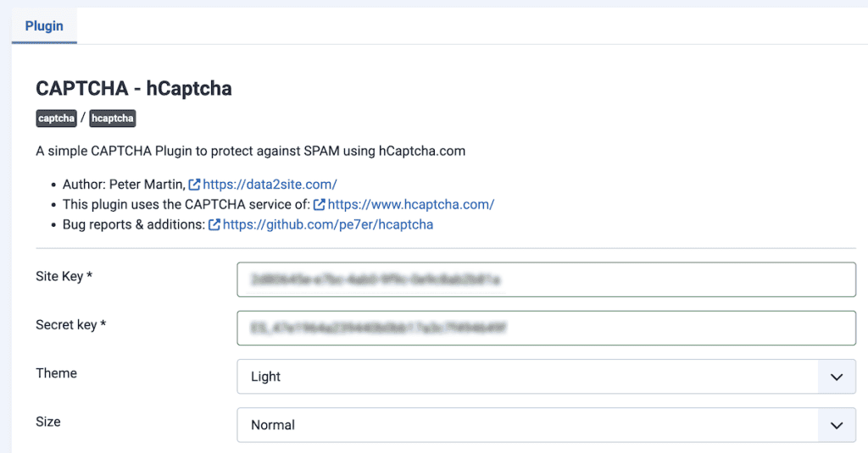Focus the Site Key input field
Viewport: 868px width, 453px height.
pyautogui.click(x=547, y=279)
